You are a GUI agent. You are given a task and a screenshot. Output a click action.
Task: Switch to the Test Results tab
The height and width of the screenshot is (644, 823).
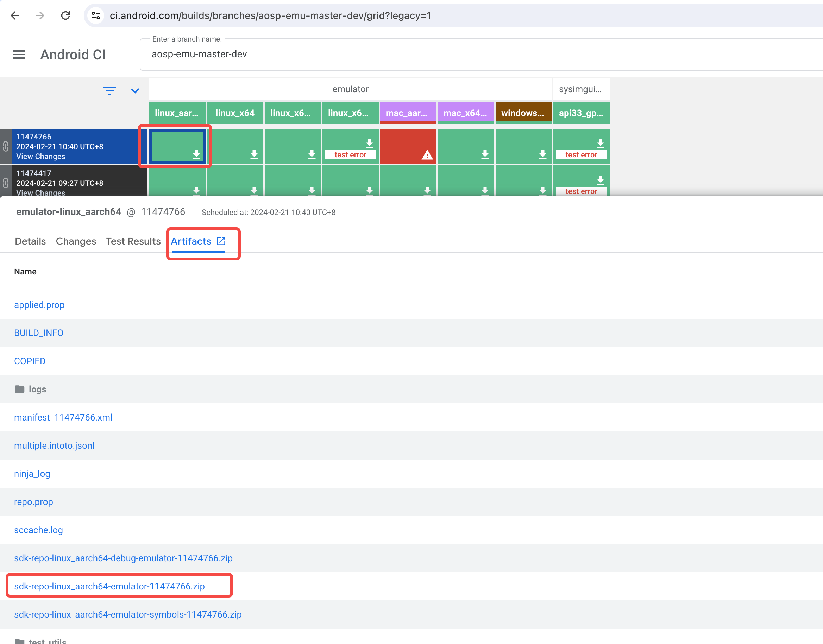pyautogui.click(x=133, y=241)
